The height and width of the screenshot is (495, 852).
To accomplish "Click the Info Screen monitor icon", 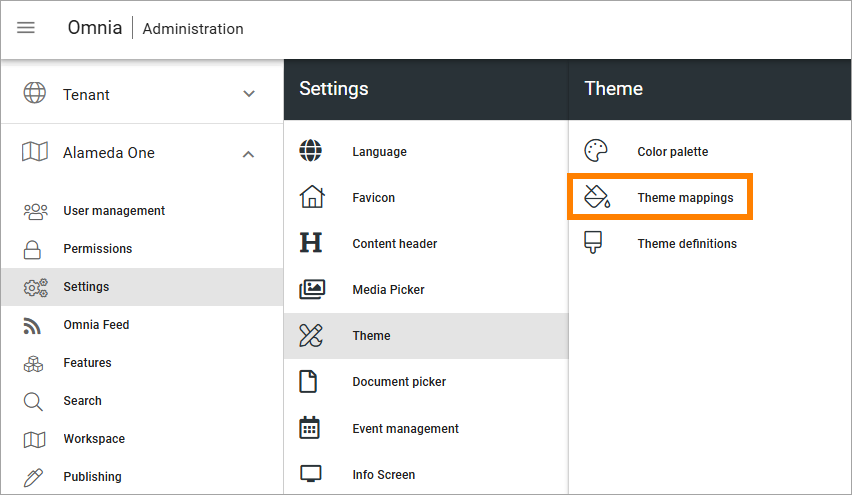I will coord(311,474).
